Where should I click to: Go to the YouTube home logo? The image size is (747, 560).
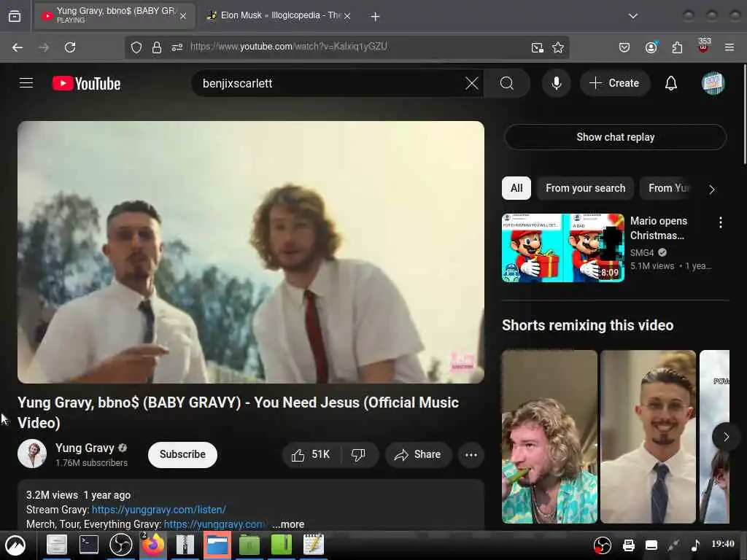tap(86, 83)
